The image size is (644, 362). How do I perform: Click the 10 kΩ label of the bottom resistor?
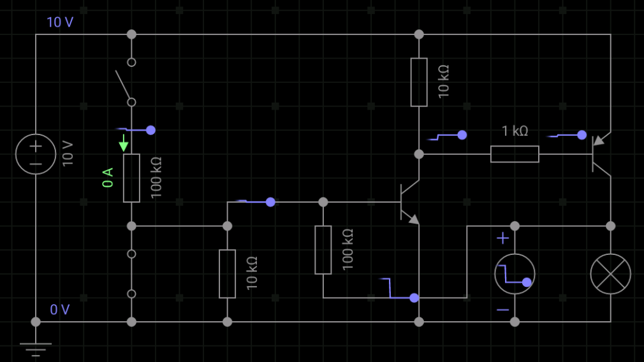[x=252, y=273]
